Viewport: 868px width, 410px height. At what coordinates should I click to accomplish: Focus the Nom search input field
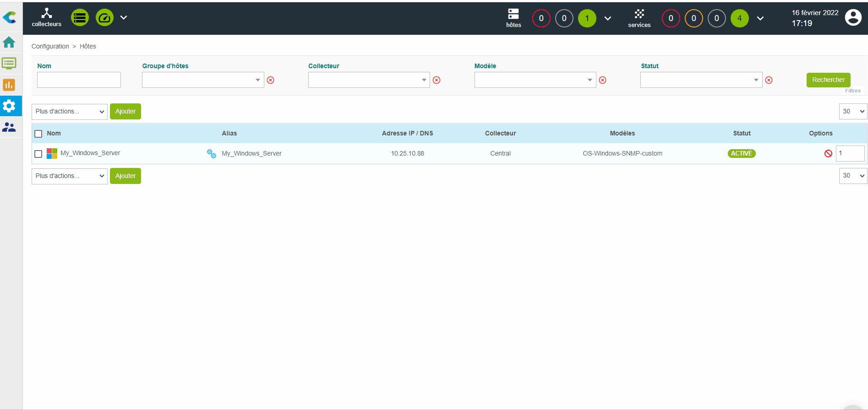point(79,80)
